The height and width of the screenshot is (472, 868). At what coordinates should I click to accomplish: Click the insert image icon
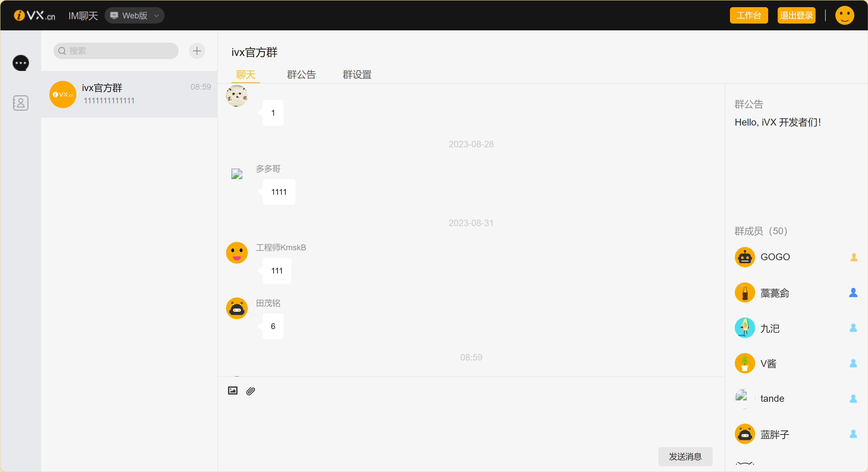pyautogui.click(x=232, y=390)
